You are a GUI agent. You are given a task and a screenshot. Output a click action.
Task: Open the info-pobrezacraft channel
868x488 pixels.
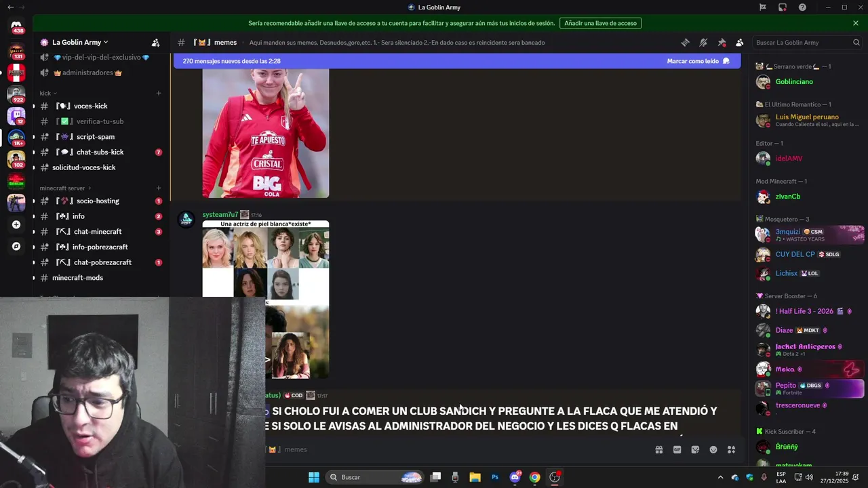point(101,247)
